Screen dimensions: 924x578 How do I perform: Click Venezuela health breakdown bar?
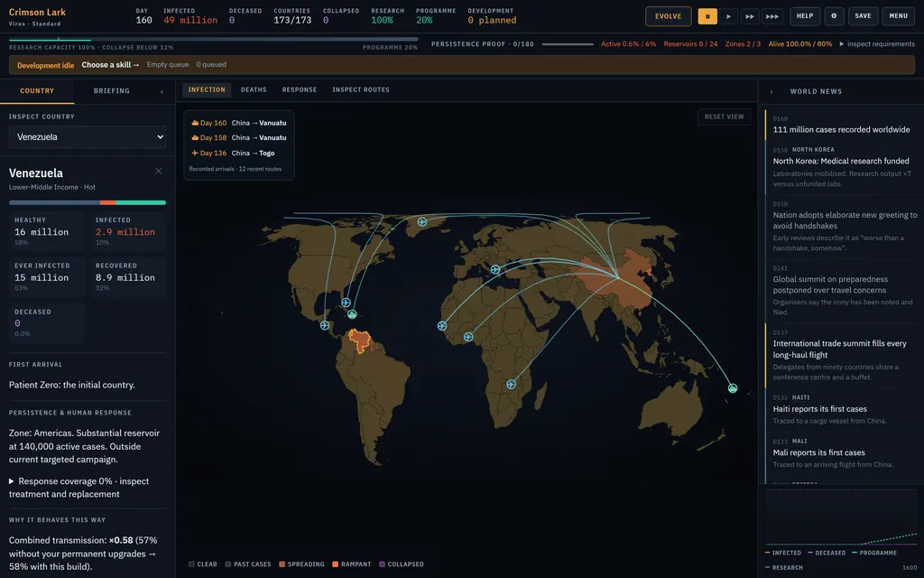tap(88, 202)
